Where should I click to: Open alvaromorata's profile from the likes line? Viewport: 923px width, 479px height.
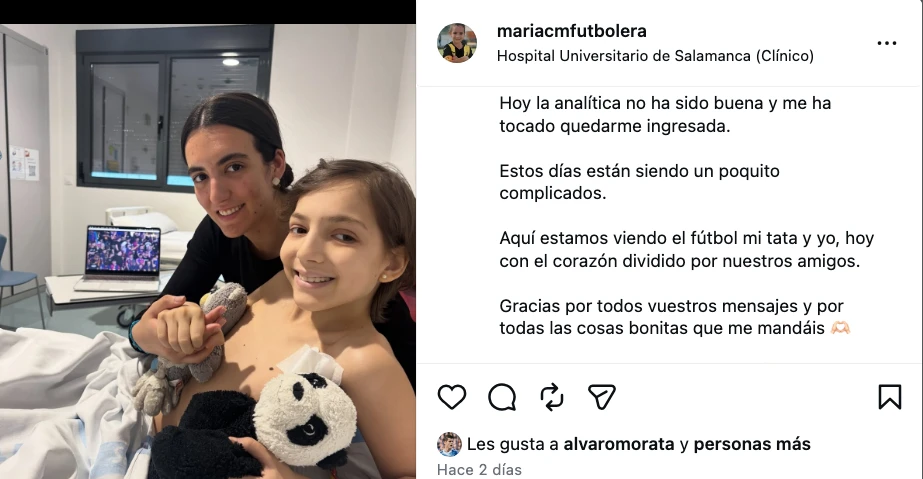(x=619, y=444)
